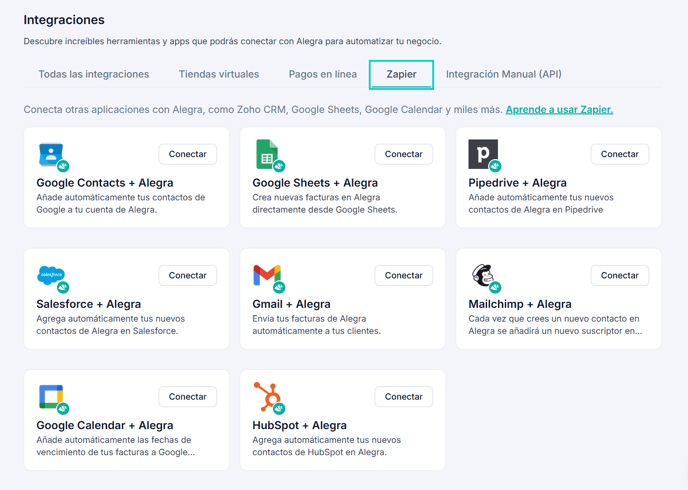
Task: Open the Todas las integraciones tab
Action: click(94, 74)
